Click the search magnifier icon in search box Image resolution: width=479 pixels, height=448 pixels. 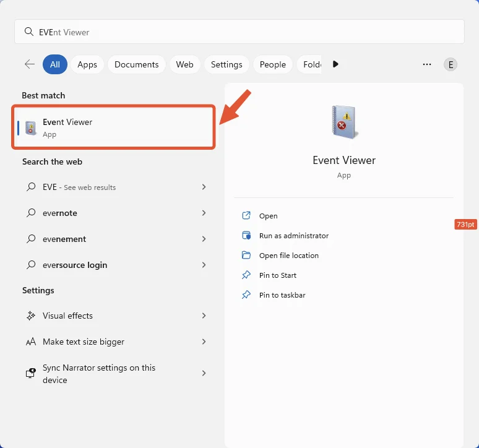(28, 32)
